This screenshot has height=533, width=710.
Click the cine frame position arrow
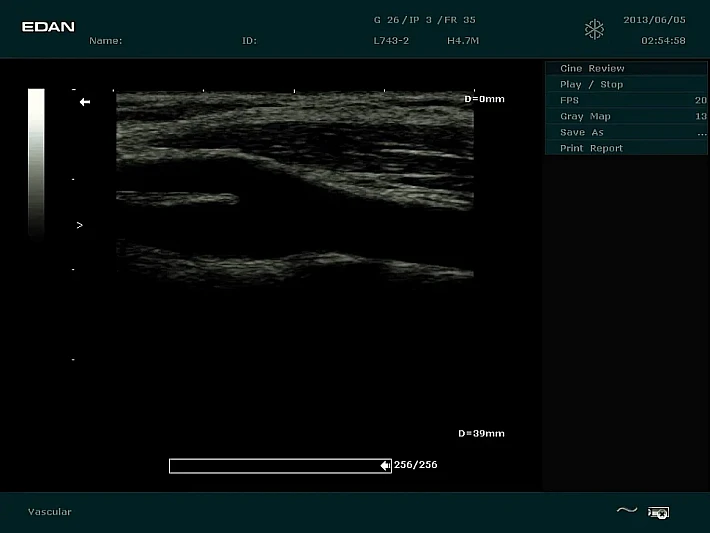point(385,465)
